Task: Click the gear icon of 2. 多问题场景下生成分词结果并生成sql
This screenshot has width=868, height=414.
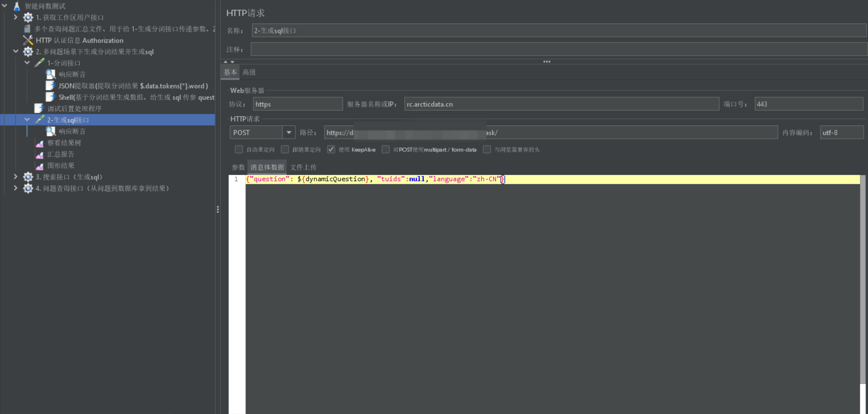Action: (x=28, y=52)
